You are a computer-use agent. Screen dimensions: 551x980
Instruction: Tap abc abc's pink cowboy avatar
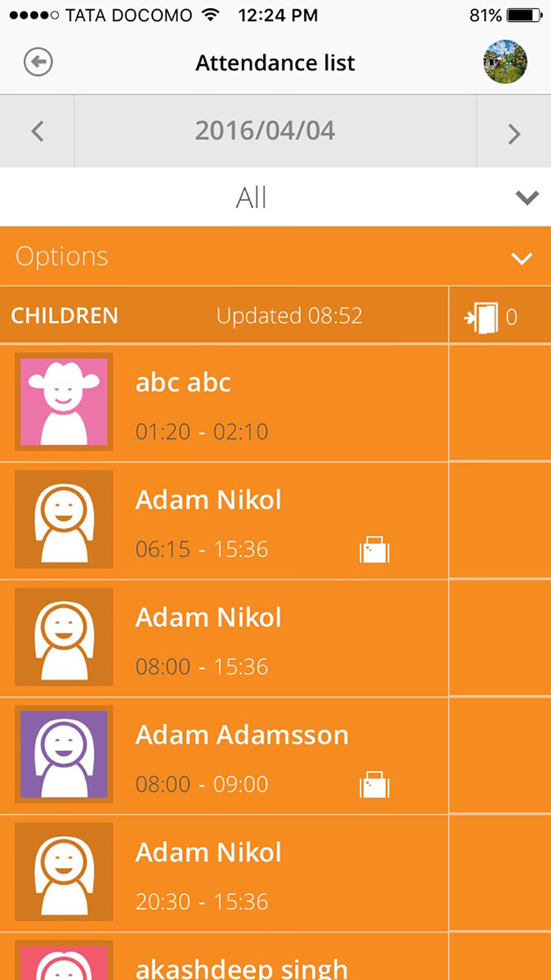64,402
